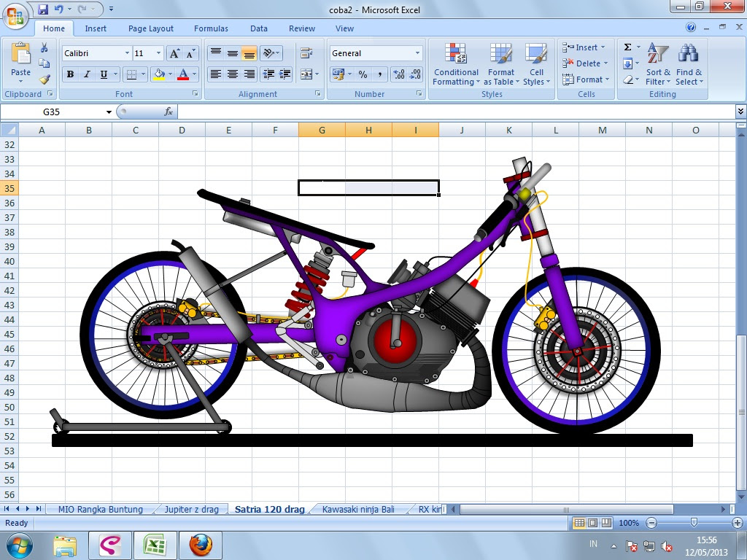
Task: Increase font size with Grow Font
Action: [x=174, y=53]
